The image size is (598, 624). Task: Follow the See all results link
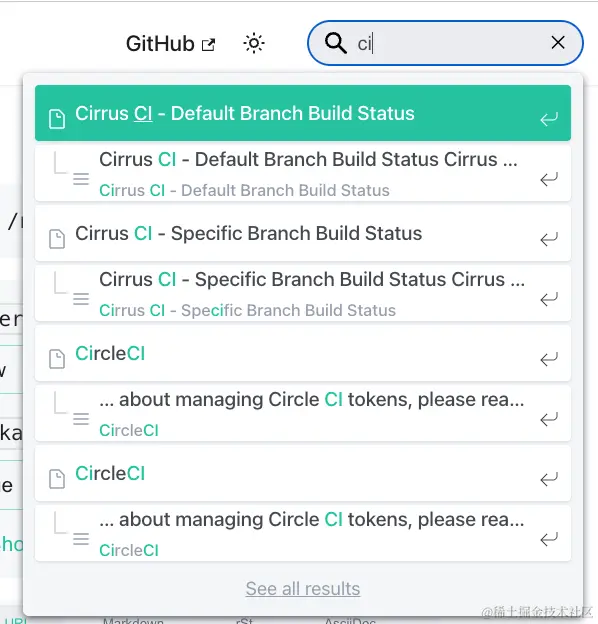pos(303,589)
